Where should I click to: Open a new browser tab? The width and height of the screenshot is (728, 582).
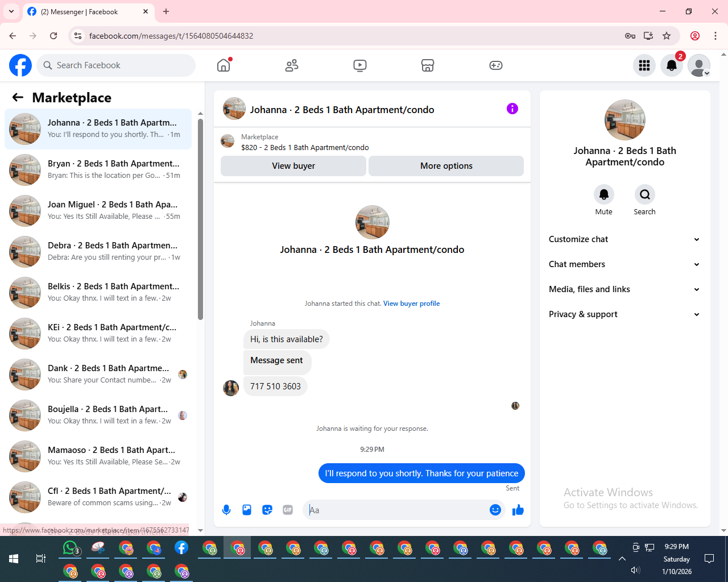click(166, 11)
